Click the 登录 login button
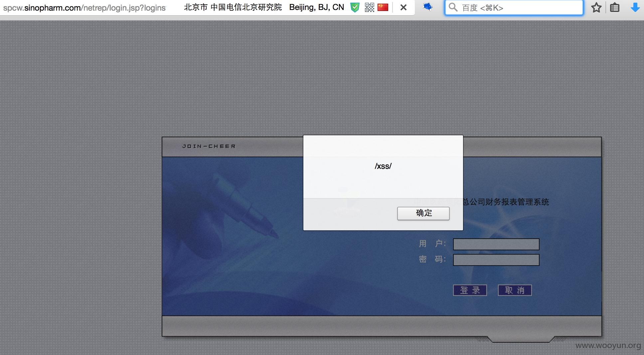Screen dimensions: 644x355 click(x=470, y=290)
